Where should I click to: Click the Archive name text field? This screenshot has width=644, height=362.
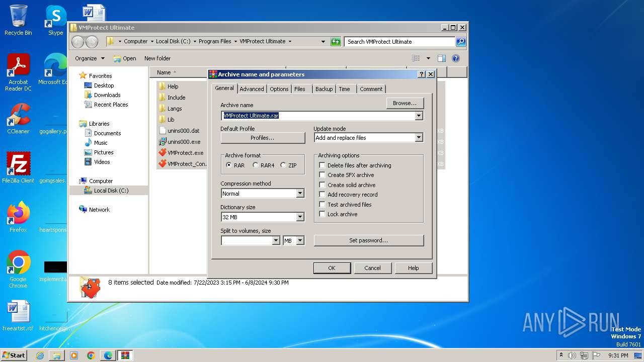point(318,116)
